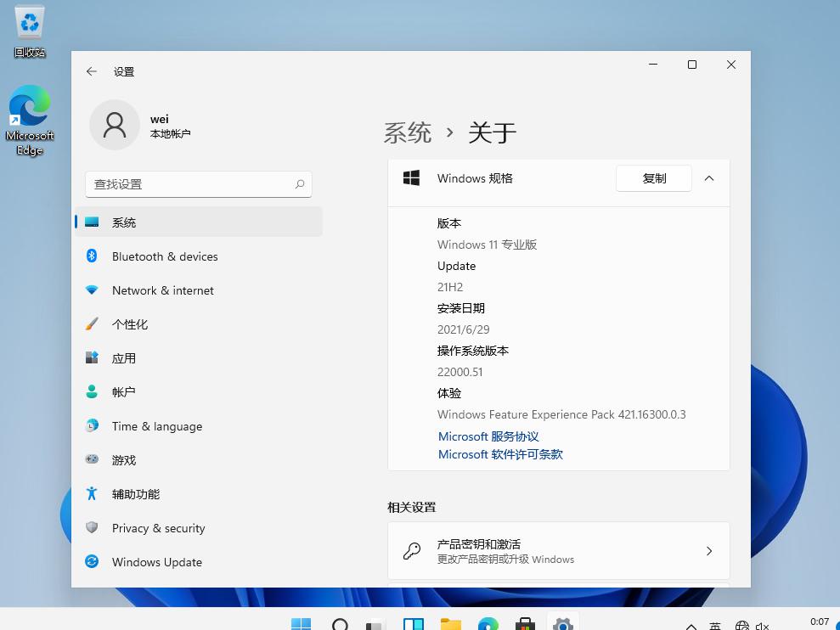
Task: Open Microsoft 软件许可条款 link
Action: [x=500, y=454]
